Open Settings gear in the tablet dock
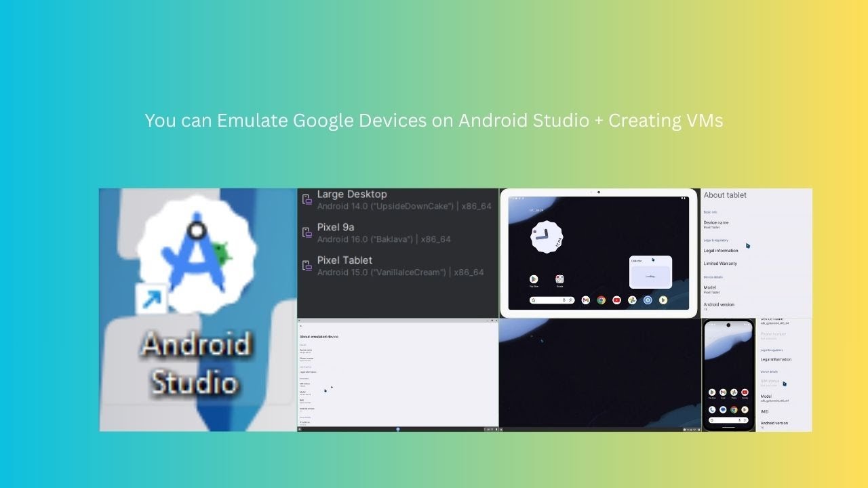 pyautogui.click(x=648, y=300)
